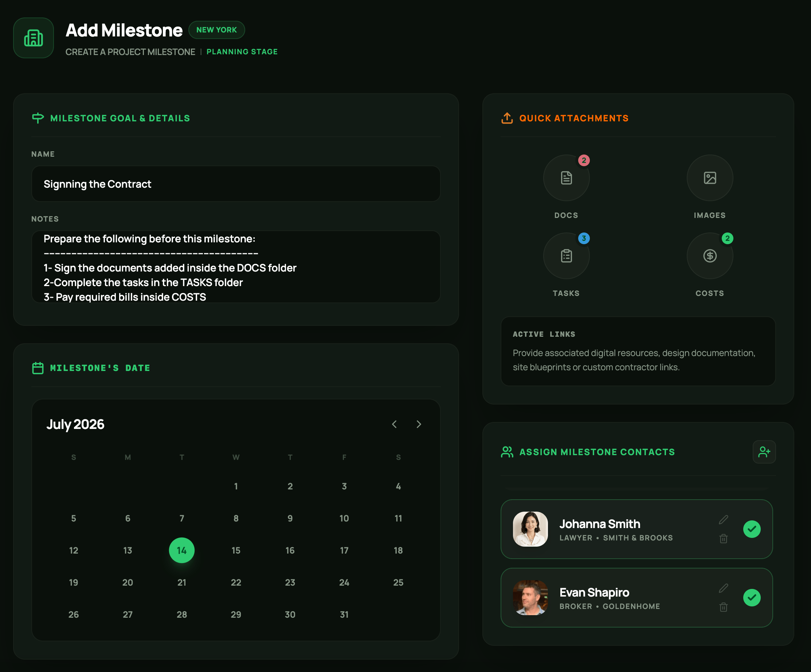Click the name Evan Shapiro
The width and height of the screenshot is (811, 672).
[x=594, y=593]
